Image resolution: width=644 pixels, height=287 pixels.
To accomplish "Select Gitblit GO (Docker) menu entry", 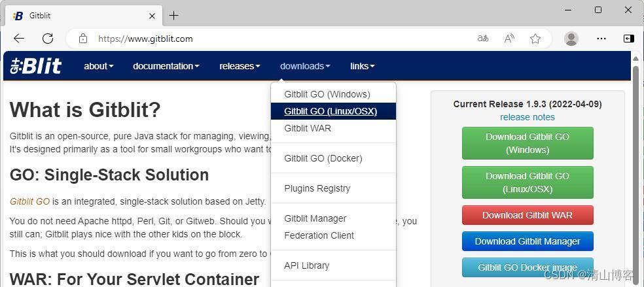I will (323, 158).
